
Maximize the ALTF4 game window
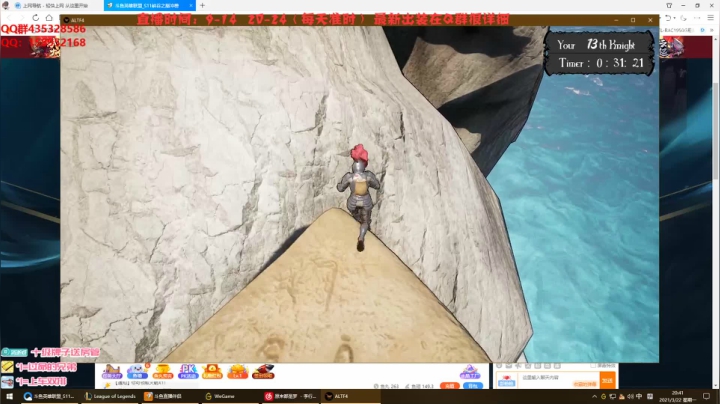(633, 20)
